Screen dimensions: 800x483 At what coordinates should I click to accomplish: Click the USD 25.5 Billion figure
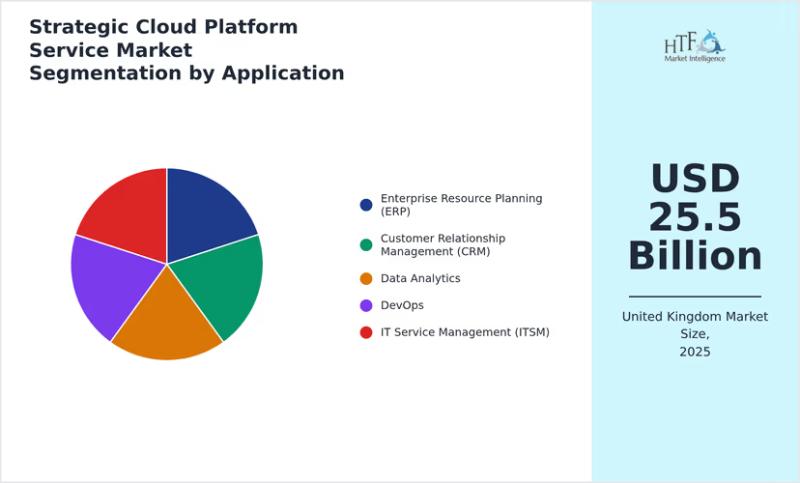point(695,217)
